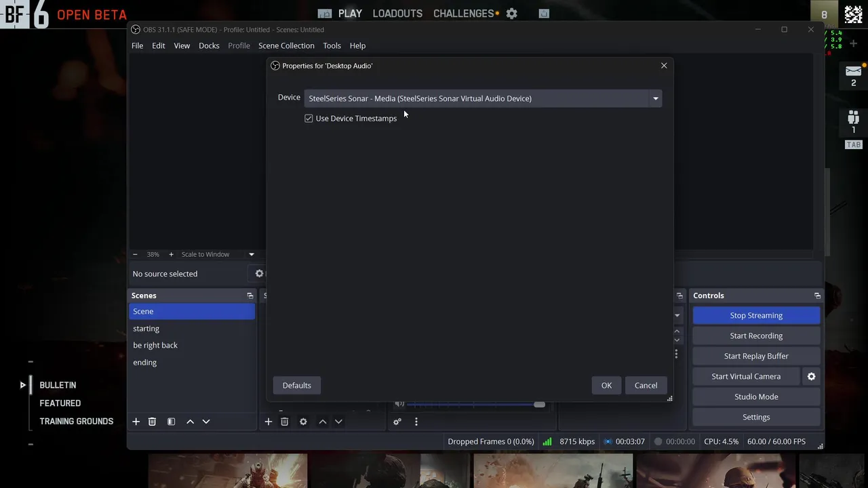Screen dimensions: 868x488
Task: Move source up with the Sources panel up arrow
Action: [x=322, y=422]
